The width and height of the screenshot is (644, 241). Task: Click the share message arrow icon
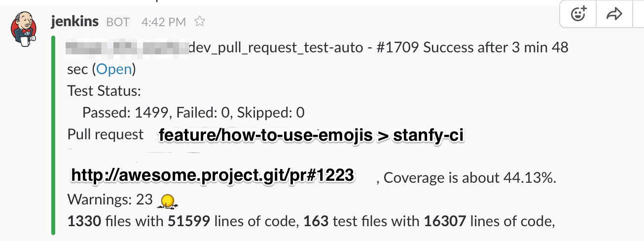(x=614, y=15)
